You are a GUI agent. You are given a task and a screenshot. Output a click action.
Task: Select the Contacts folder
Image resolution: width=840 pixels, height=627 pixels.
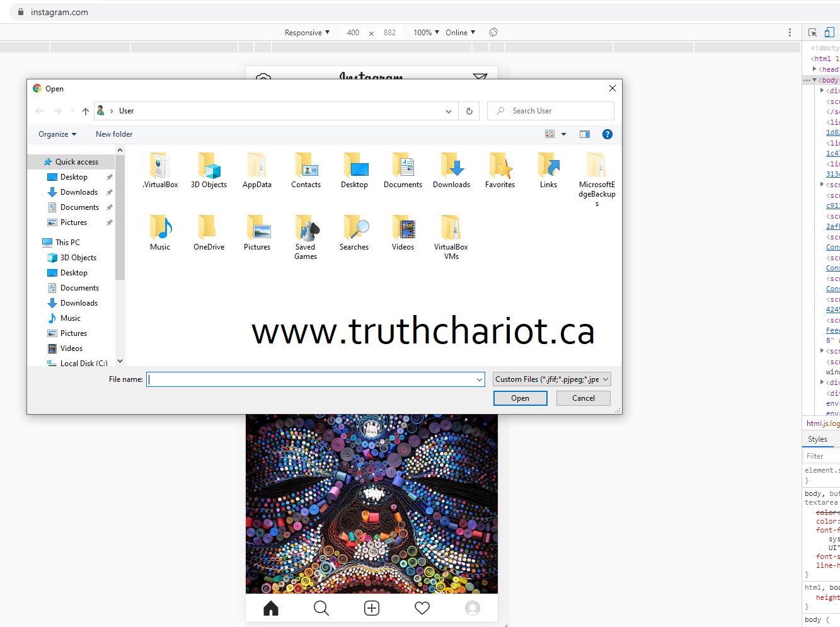coord(306,170)
